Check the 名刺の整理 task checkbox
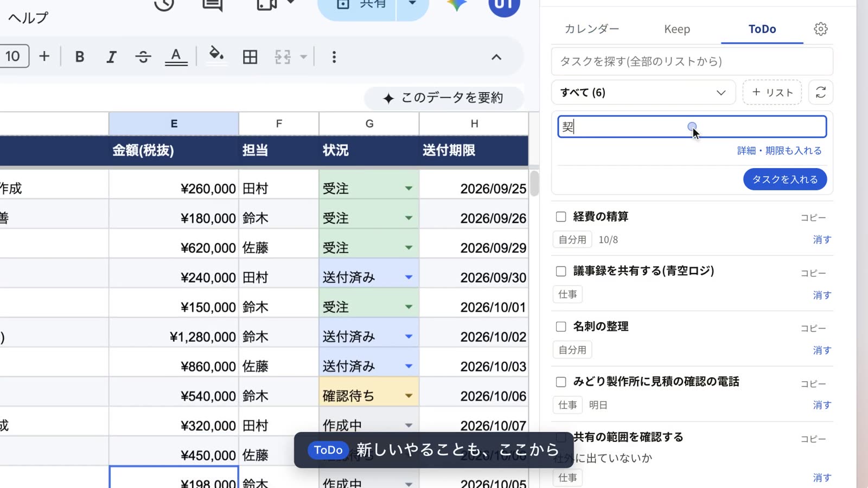The width and height of the screenshot is (868, 488). click(561, 326)
